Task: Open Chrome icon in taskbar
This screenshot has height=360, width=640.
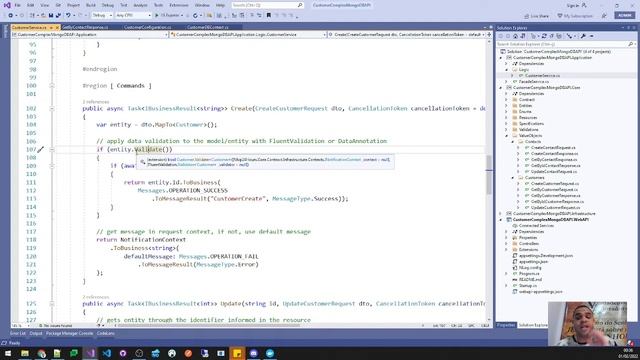Action: pos(41,353)
